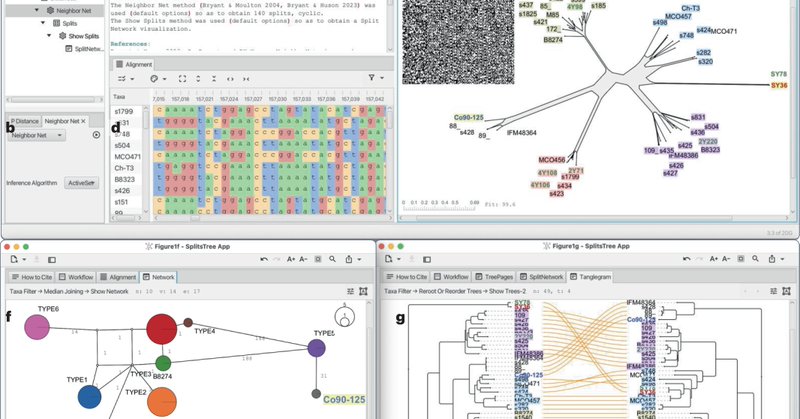Select taxon B8323 in the alignment list
Screen dimensions: 800x419
(124, 179)
